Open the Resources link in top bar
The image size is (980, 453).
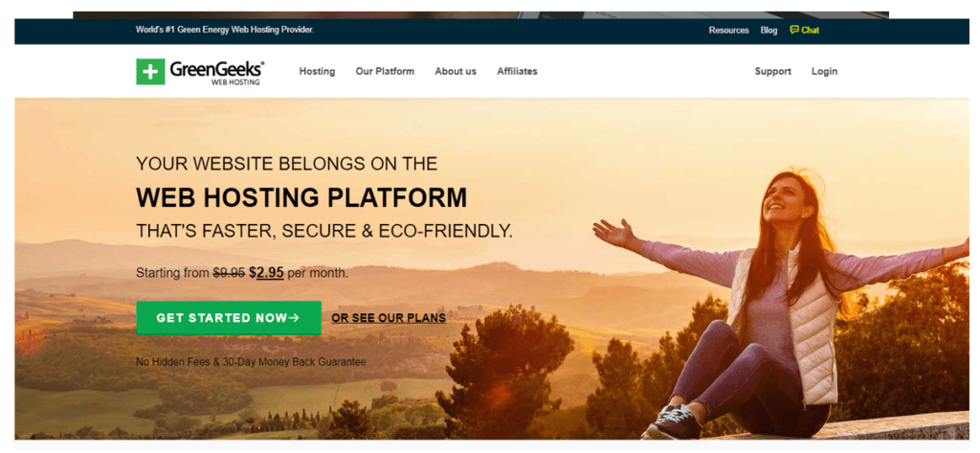point(728,30)
